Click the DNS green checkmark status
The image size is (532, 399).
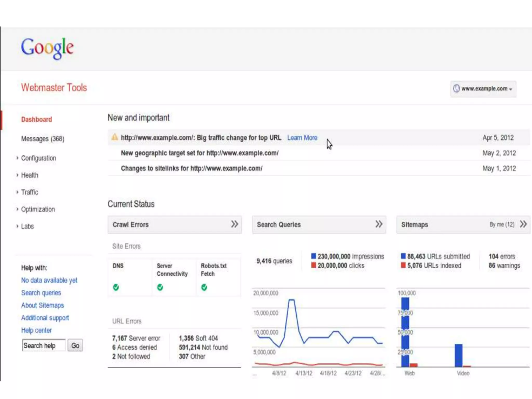(116, 287)
